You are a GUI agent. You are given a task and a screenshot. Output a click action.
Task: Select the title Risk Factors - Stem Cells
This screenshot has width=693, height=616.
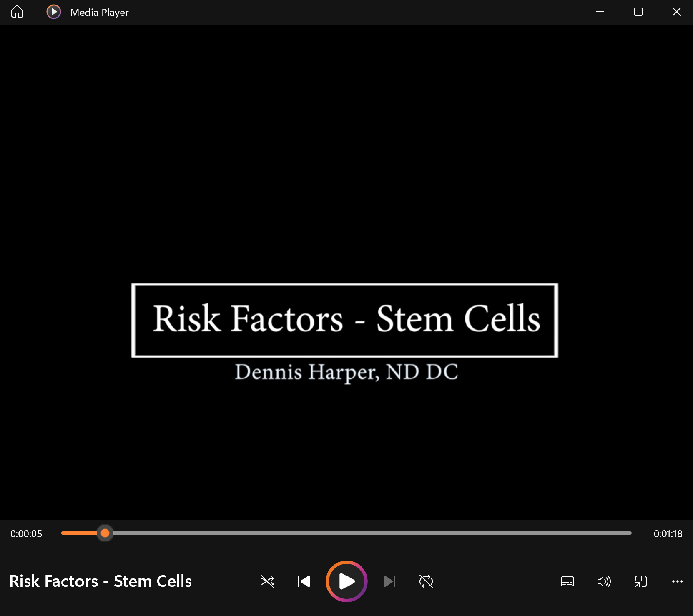click(x=100, y=581)
